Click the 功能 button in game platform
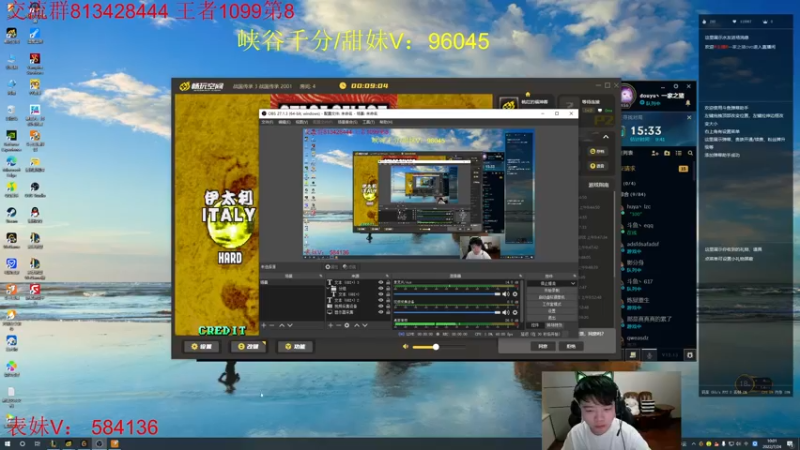Image resolution: width=800 pixels, height=450 pixels. pyautogui.click(x=295, y=346)
